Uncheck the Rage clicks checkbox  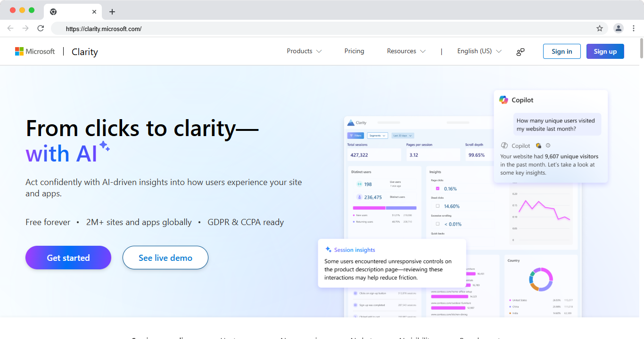(438, 189)
